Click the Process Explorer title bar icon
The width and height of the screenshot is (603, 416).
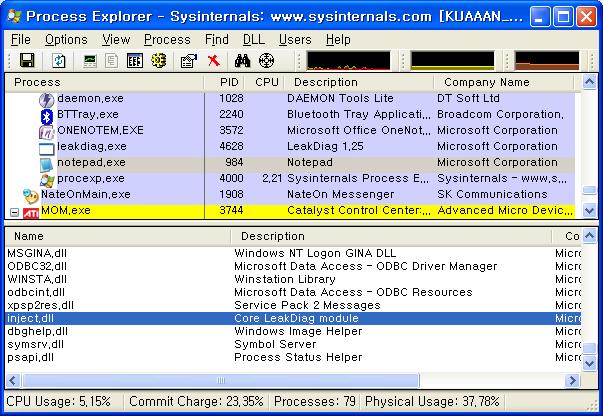(14, 16)
